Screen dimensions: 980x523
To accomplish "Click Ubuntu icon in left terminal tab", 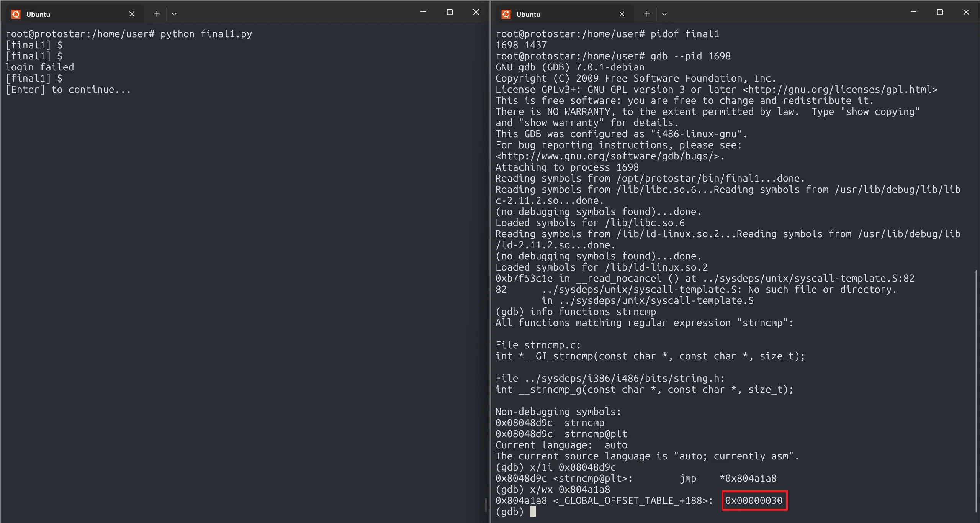I will click(x=16, y=14).
